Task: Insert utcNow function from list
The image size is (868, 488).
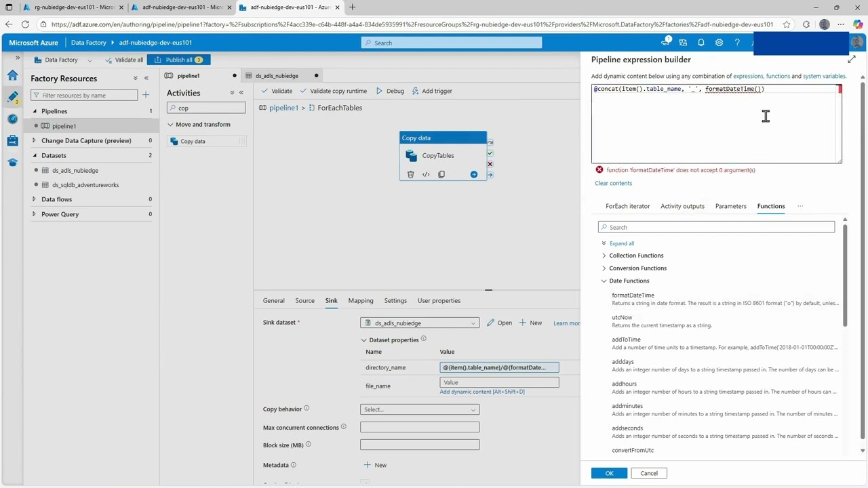Action: (622, 317)
